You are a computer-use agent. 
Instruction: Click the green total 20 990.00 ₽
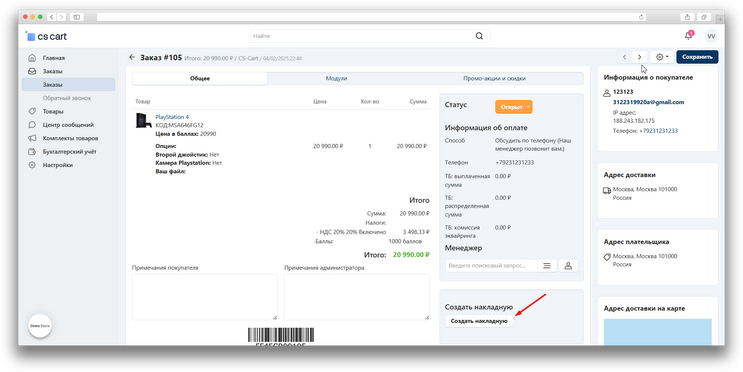[x=411, y=255]
